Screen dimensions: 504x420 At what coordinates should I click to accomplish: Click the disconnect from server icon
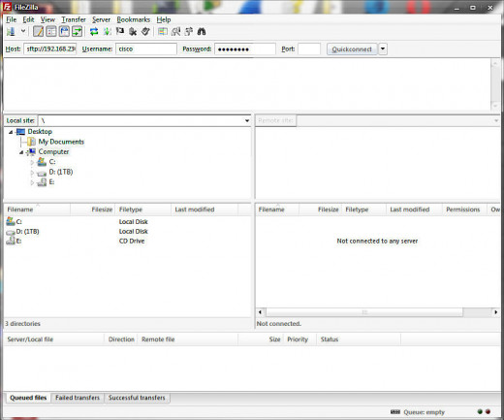coord(133,31)
